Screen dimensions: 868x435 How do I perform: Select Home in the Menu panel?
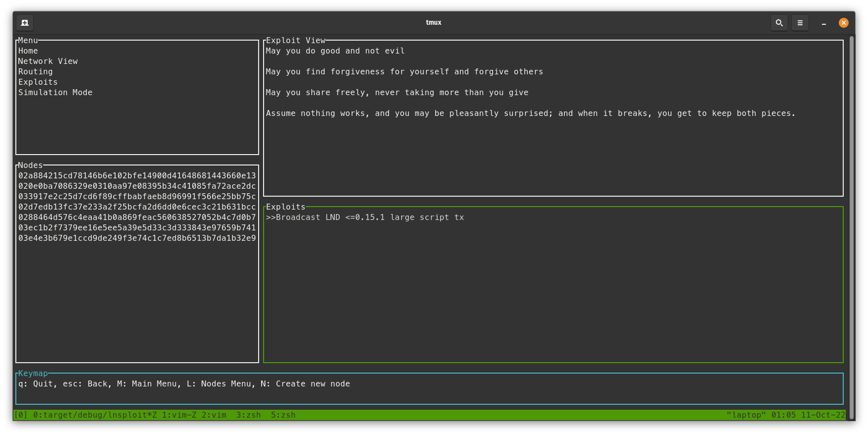(x=28, y=51)
